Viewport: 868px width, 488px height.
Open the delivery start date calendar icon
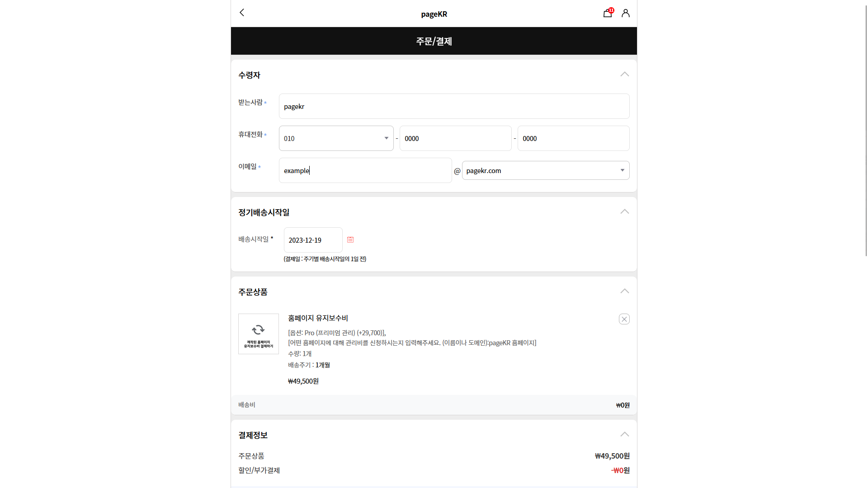coord(350,240)
